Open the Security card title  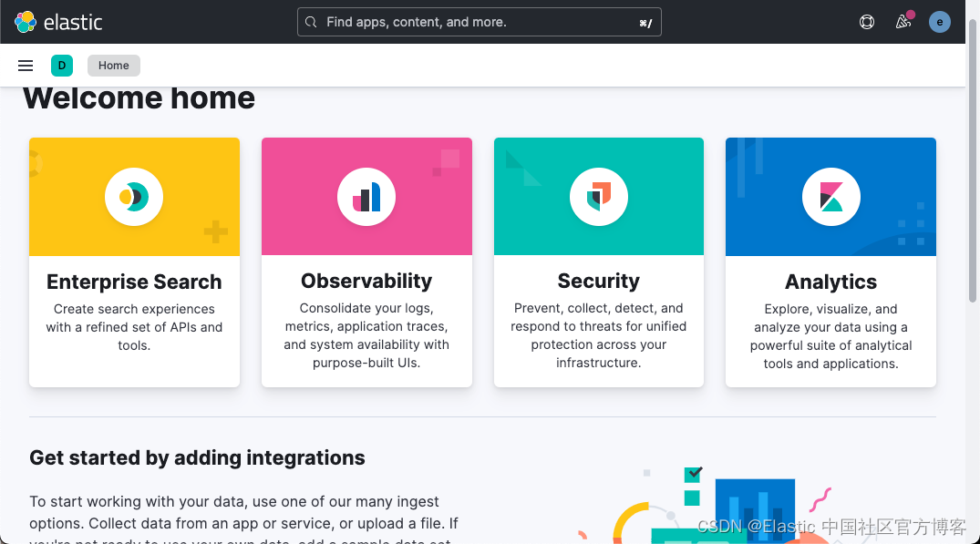pos(599,281)
